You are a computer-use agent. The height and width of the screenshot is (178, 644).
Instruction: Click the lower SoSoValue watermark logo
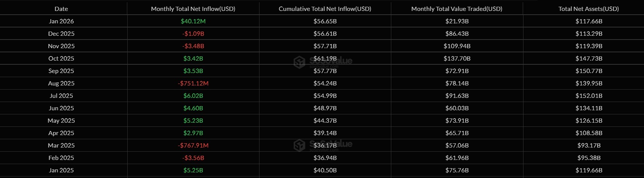299,145
